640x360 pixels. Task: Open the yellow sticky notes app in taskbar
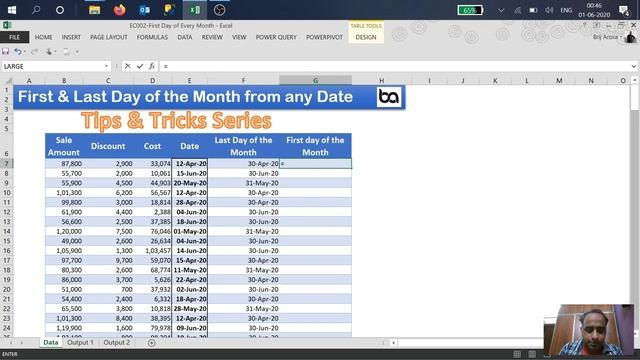[x=169, y=10]
